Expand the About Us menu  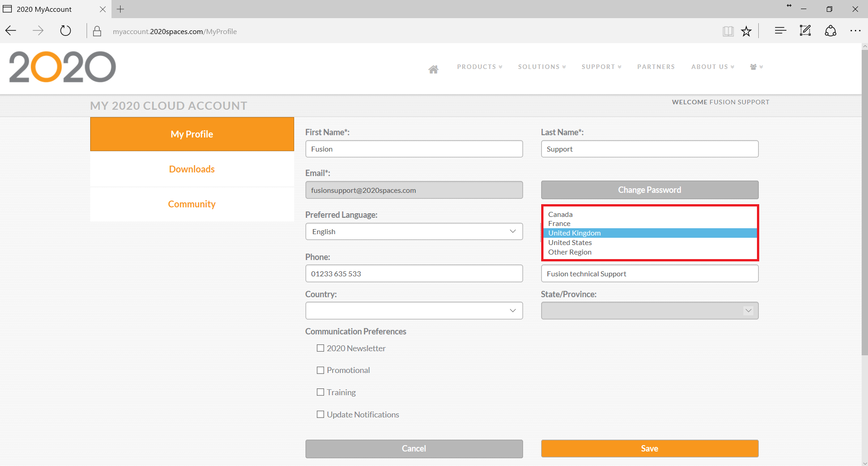click(x=713, y=67)
